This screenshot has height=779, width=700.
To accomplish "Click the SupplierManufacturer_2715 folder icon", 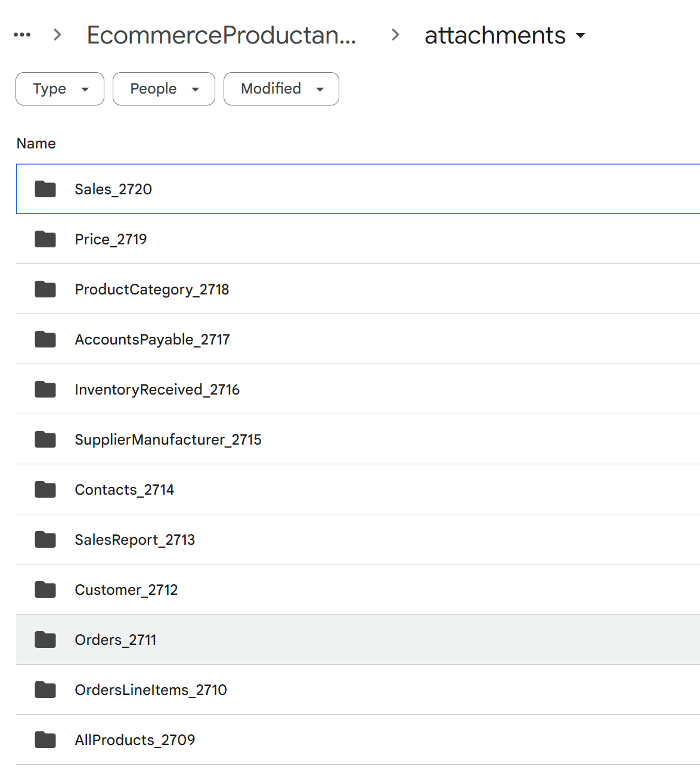I will 45,439.
